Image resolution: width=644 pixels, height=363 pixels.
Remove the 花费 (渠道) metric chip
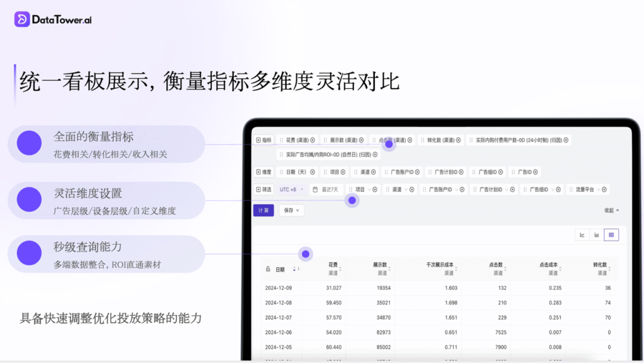313,140
